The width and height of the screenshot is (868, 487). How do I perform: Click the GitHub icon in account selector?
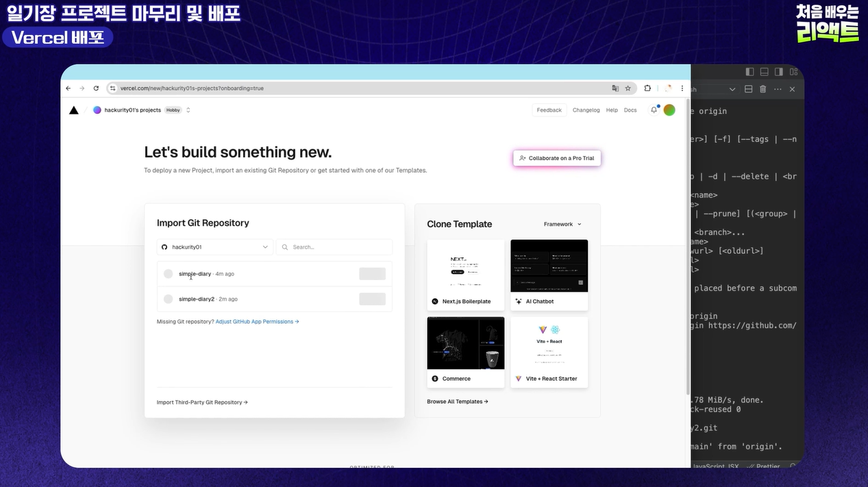[x=164, y=247]
